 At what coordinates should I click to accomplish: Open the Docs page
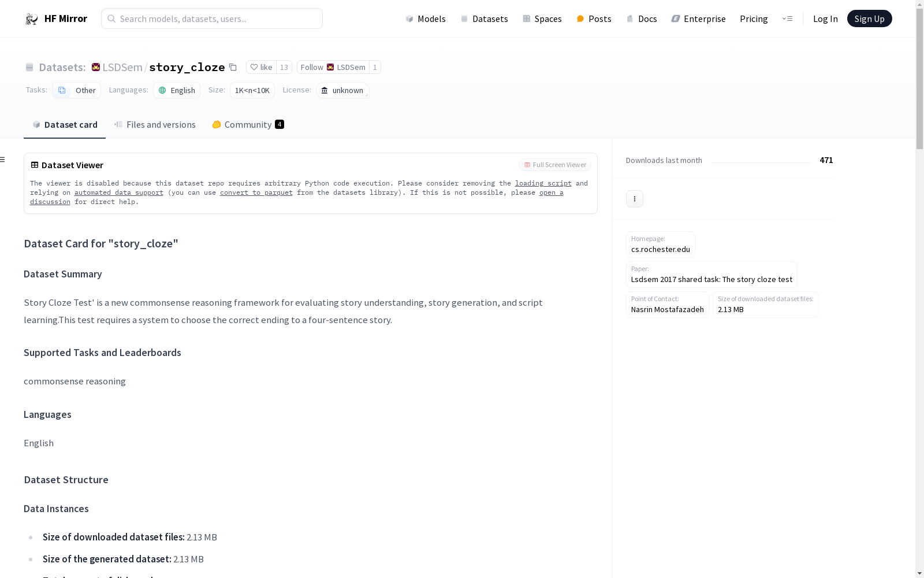tap(642, 18)
